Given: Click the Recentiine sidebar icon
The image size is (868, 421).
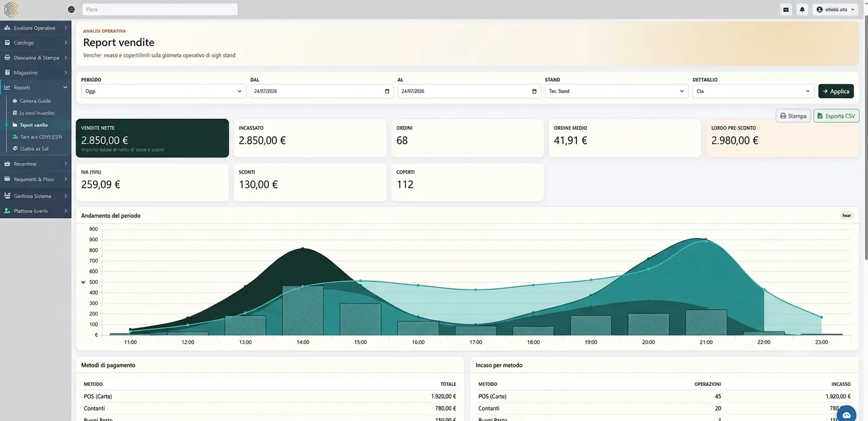Looking at the screenshot, I should 7,164.
